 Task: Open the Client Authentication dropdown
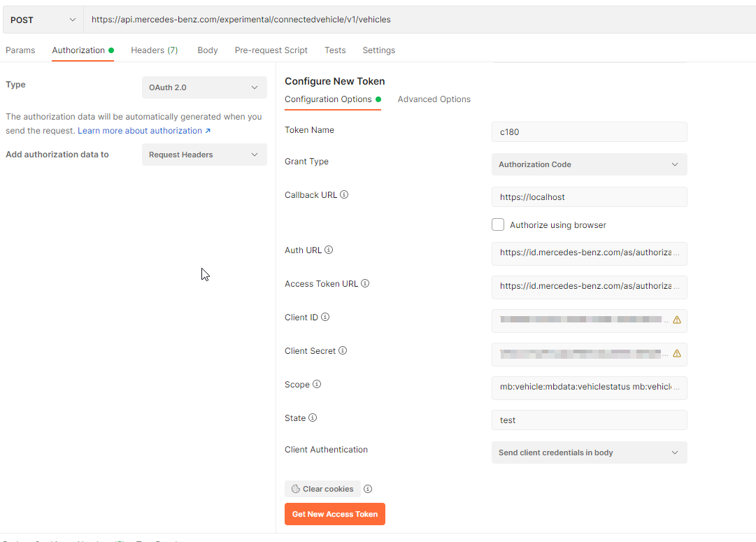tap(589, 452)
